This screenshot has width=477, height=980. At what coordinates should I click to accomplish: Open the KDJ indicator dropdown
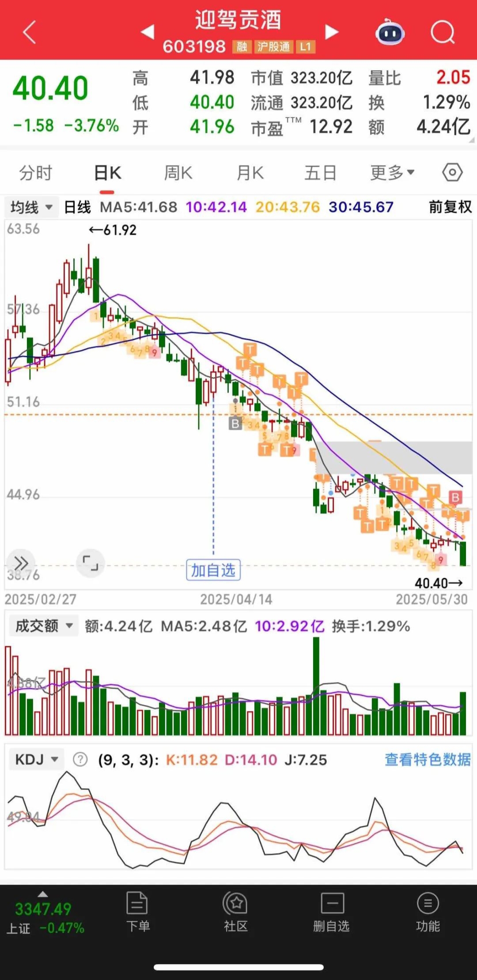(36, 759)
